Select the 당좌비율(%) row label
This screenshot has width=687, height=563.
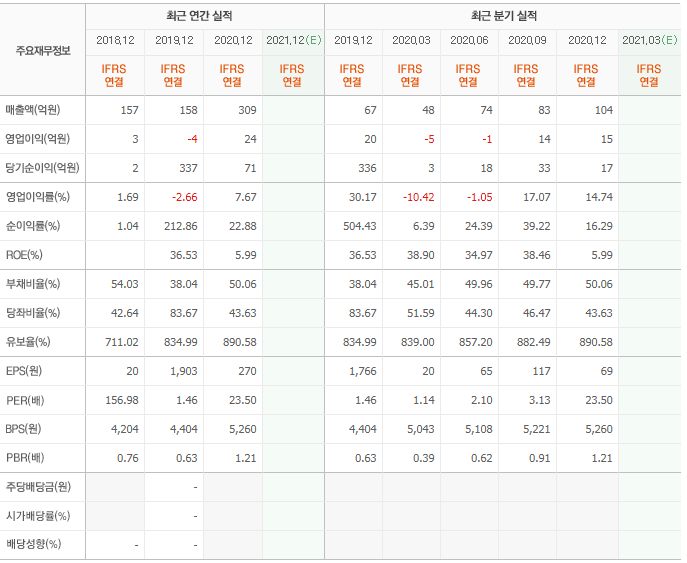point(33,313)
